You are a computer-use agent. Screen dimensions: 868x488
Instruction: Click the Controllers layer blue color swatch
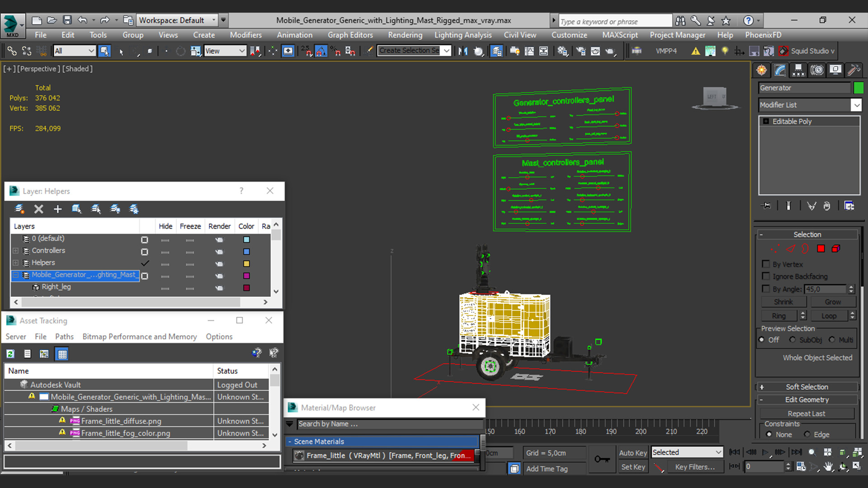click(246, 252)
